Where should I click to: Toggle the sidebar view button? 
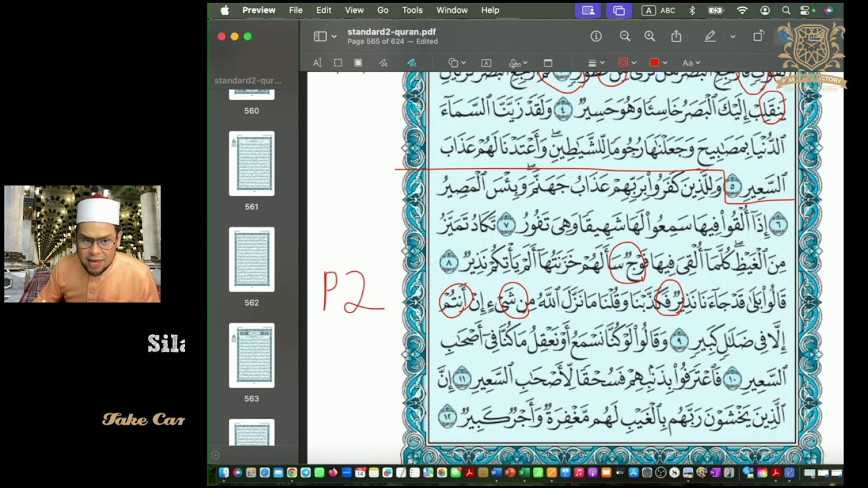(320, 37)
